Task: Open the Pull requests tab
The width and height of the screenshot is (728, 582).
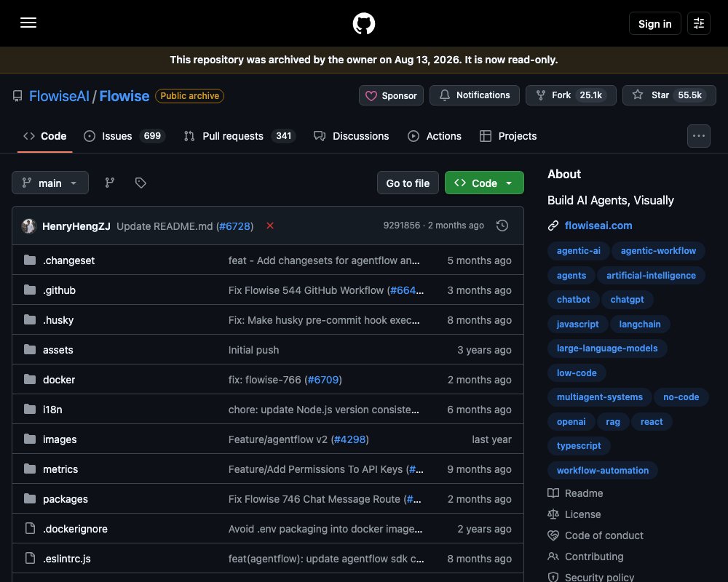Action: (240, 136)
